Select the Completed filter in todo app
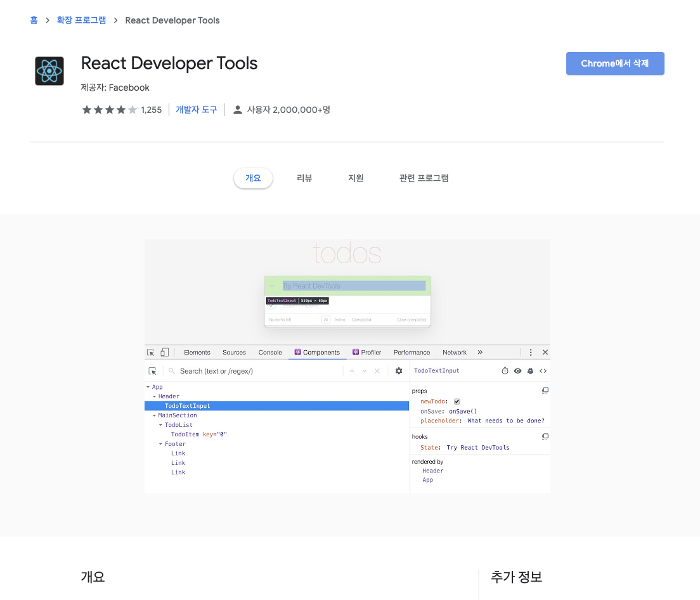The height and width of the screenshot is (600, 700). 361,320
